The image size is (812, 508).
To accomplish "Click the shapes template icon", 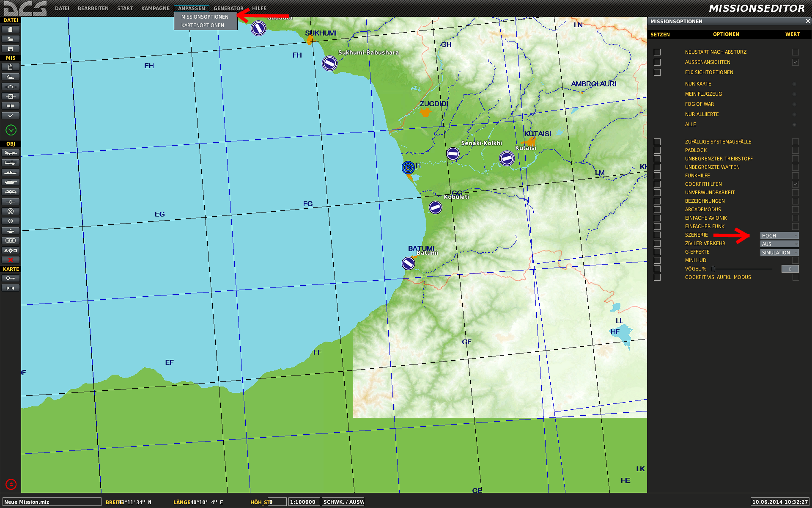I will (11, 250).
